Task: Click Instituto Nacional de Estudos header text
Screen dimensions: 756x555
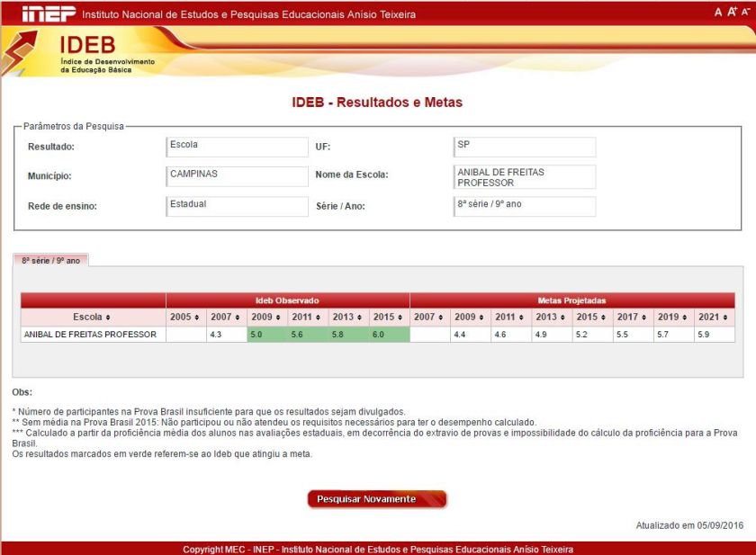Action: click(248, 14)
